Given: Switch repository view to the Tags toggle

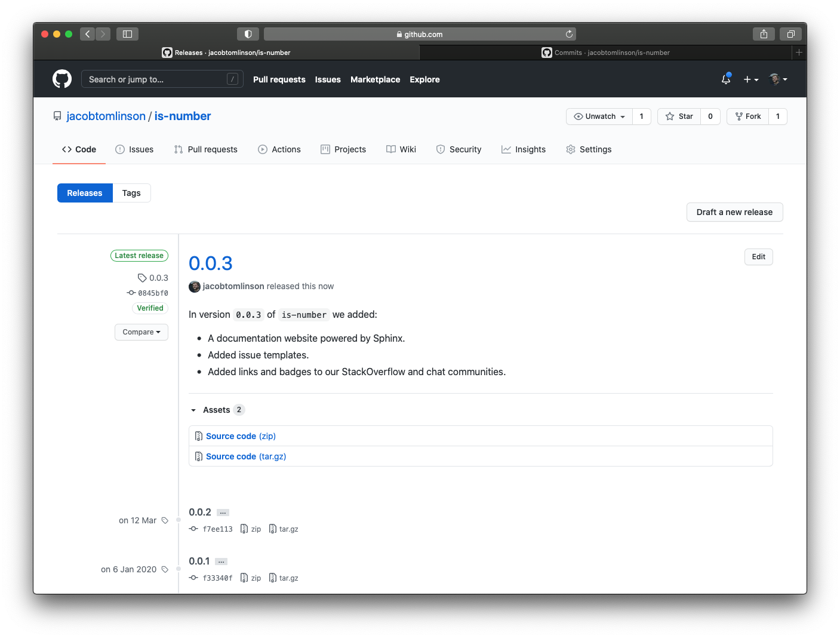Looking at the screenshot, I should tap(131, 192).
